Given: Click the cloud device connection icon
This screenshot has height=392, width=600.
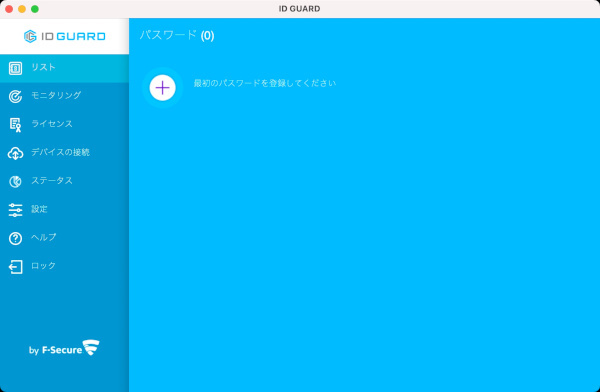Looking at the screenshot, I should [15, 154].
